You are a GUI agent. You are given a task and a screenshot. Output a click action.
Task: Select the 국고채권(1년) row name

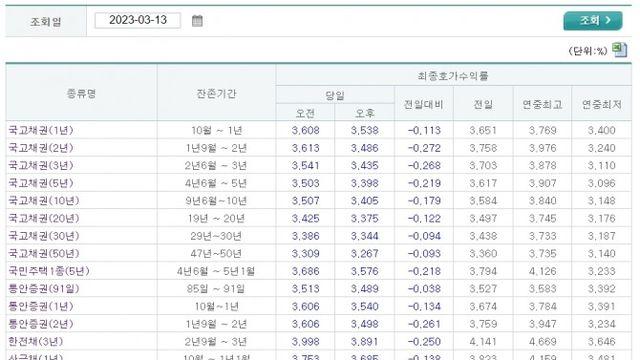pyautogui.click(x=41, y=130)
